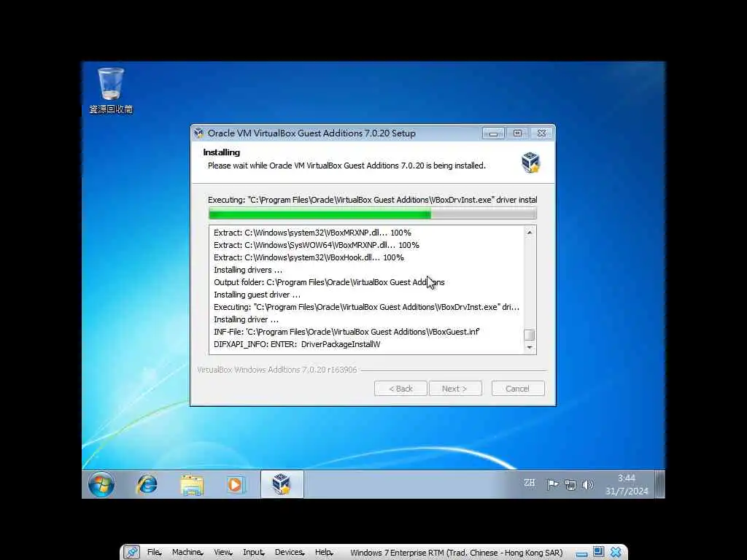Click the < Back button
Viewport: 747px width, 560px height.
[400, 389]
